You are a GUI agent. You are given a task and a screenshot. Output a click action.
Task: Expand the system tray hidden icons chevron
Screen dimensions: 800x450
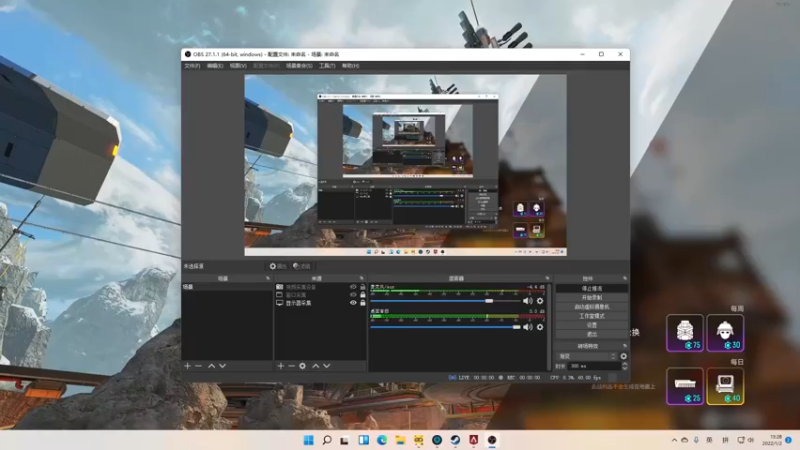tap(674, 440)
